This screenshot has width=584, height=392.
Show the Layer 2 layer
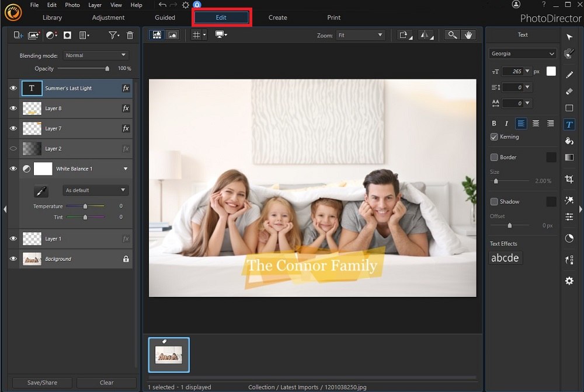[x=13, y=148]
